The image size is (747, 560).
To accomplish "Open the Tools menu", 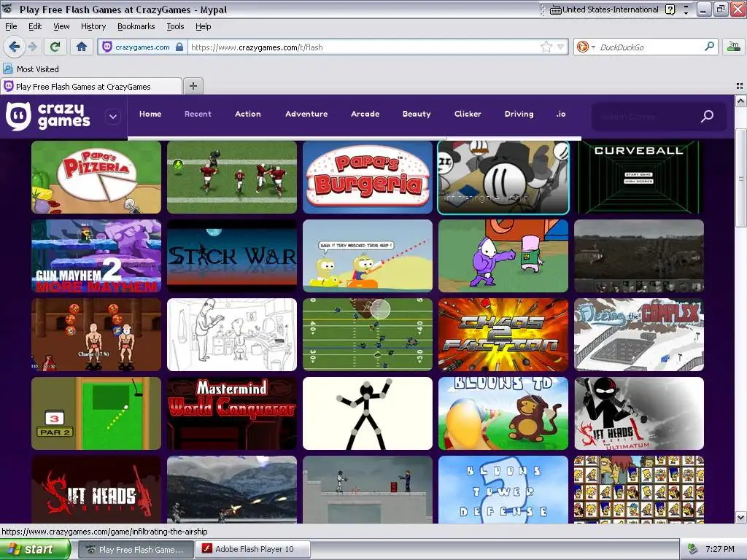I will (175, 26).
